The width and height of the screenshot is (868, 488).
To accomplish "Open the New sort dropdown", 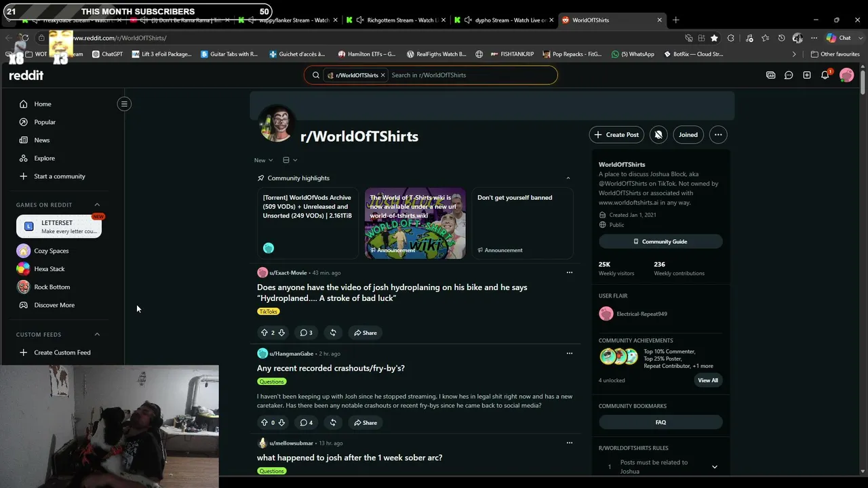I will (x=263, y=160).
